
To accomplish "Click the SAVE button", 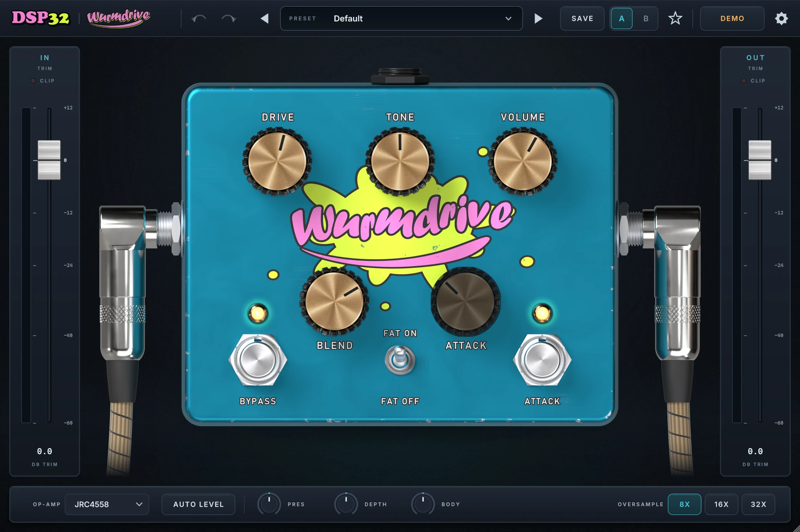I will tap(582, 18).
